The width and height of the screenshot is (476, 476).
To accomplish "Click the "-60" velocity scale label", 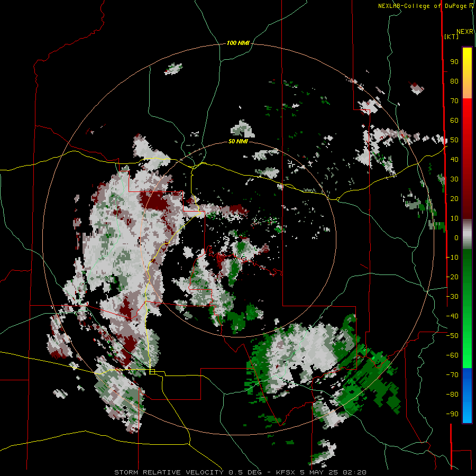I will coord(452,355).
